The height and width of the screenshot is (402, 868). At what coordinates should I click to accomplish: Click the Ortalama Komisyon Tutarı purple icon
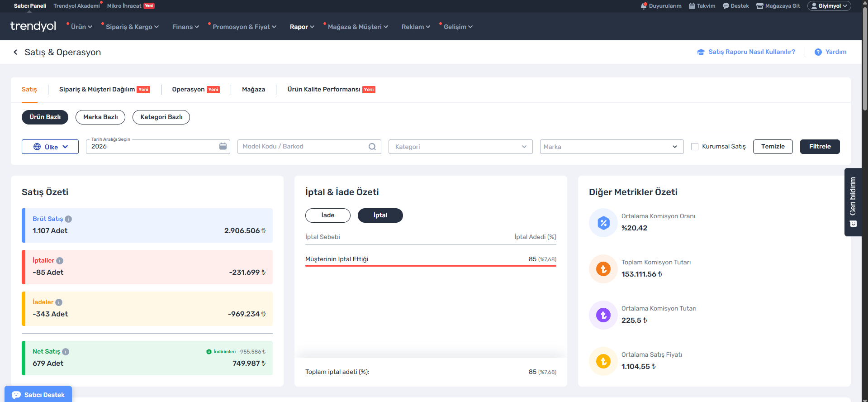[603, 315]
